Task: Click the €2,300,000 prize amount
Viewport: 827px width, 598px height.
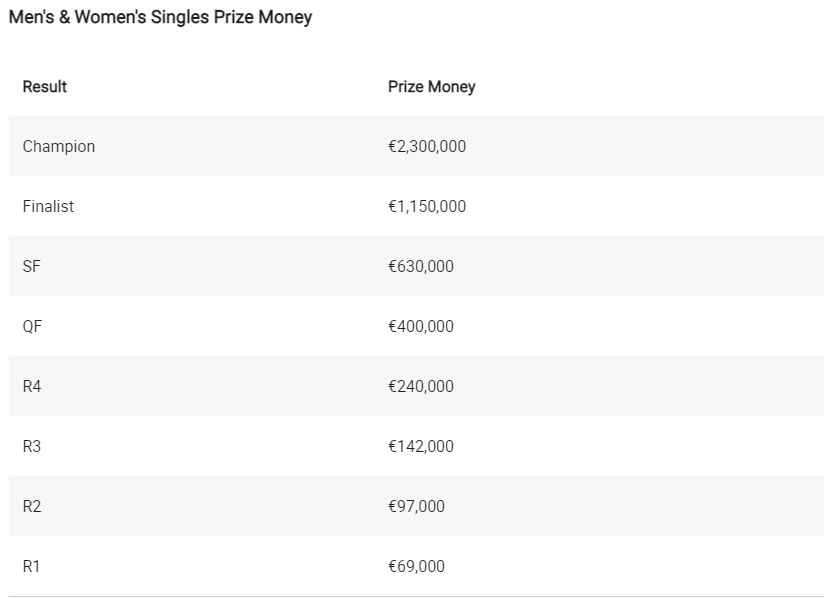Action: coord(427,147)
